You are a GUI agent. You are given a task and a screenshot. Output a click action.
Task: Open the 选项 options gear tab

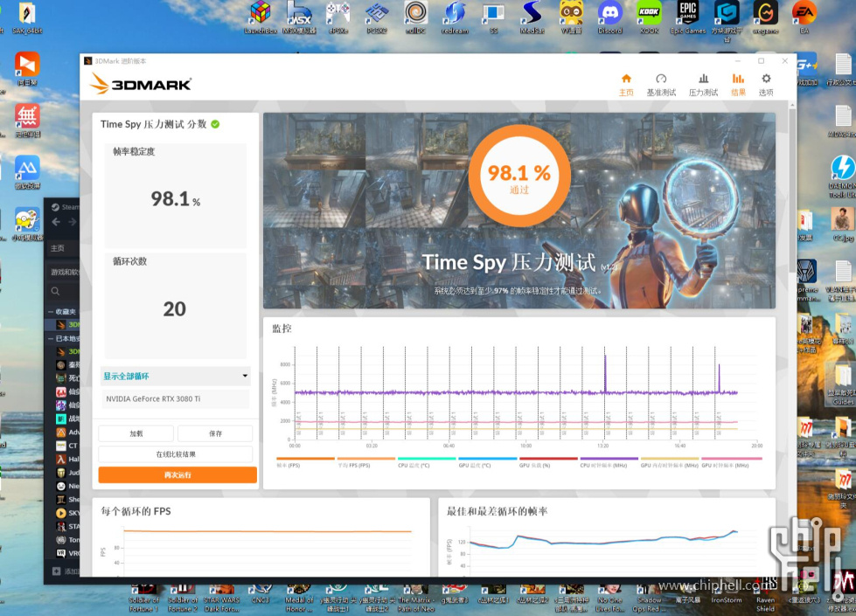tap(766, 85)
